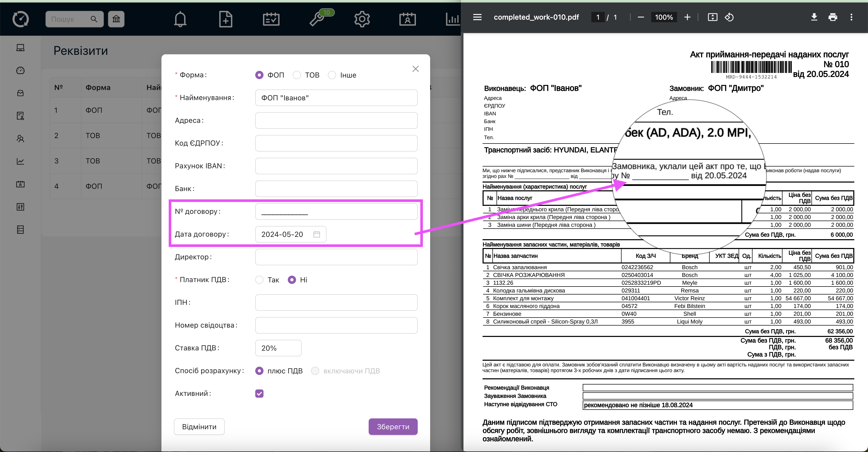
Task: Close the Реквізити modal dialog
Action: [x=415, y=69]
